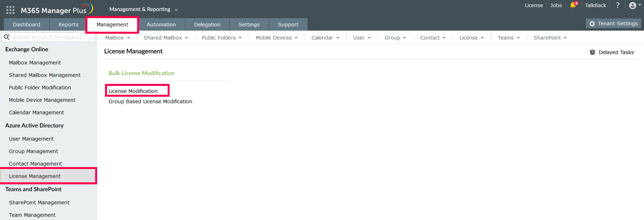The height and width of the screenshot is (220, 644).
Task: Open the Jobs link
Action: point(556,5)
